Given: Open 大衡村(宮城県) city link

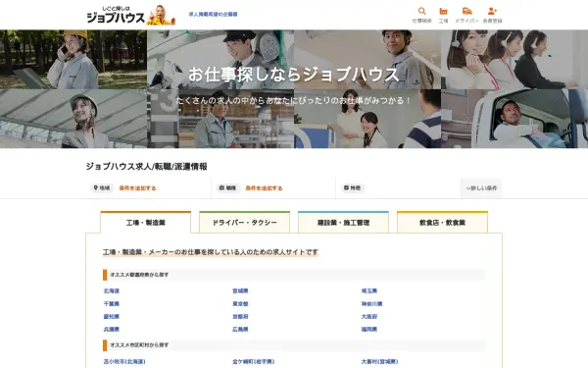Looking at the screenshot, I should 379,361.
